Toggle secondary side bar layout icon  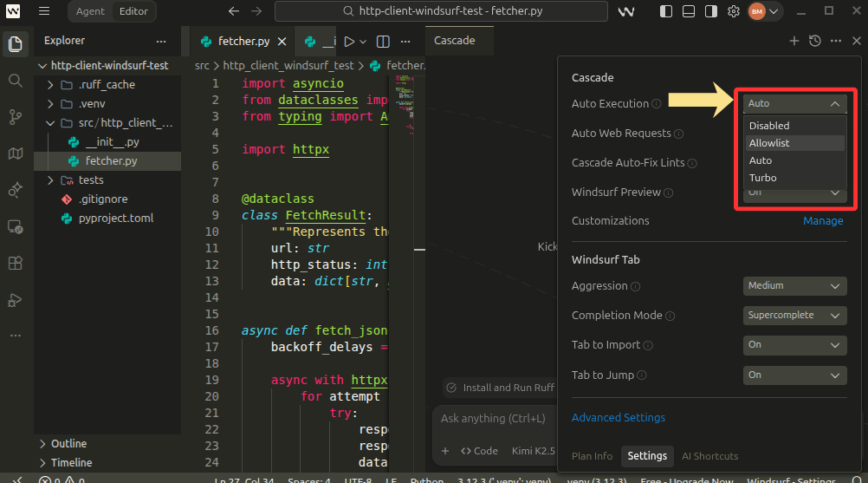711,11
